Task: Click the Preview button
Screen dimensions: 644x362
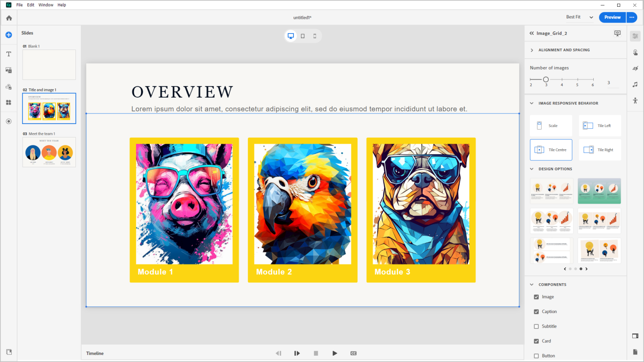Action: tap(612, 17)
